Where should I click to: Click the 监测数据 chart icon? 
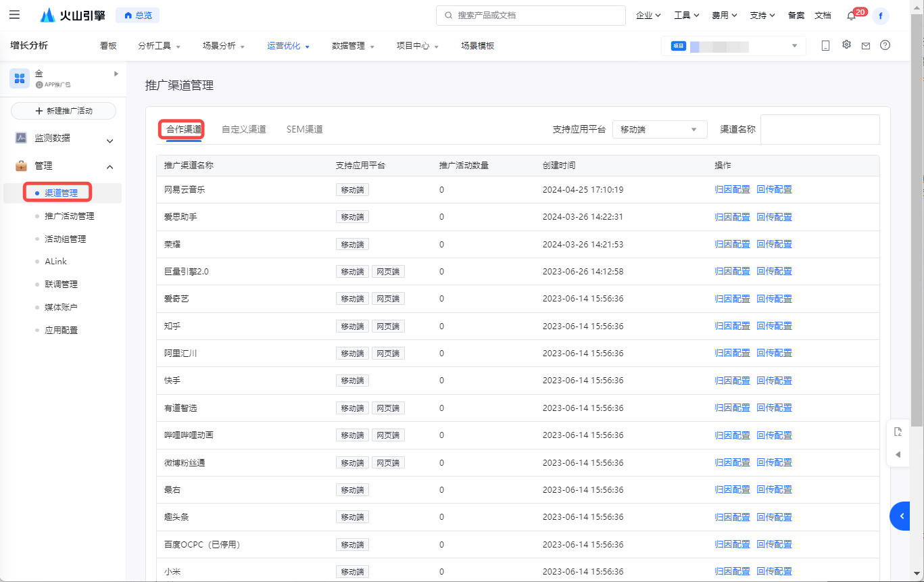point(21,138)
